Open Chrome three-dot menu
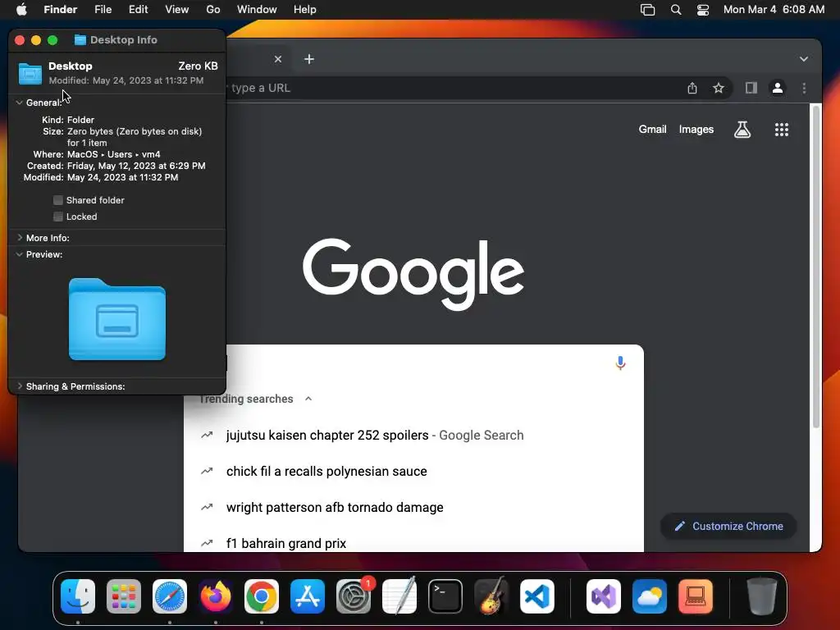Viewport: 840px width, 630px height. (x=804, y=88)
